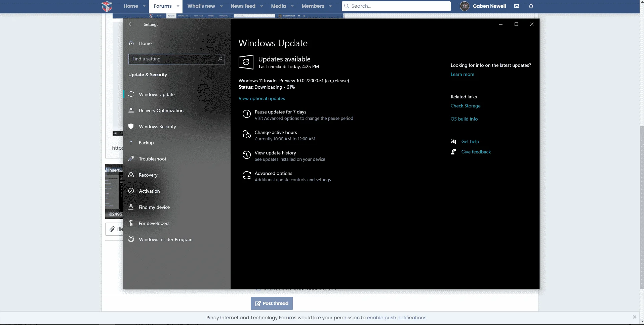Viewport: 644px width, 325px height.
Task: Click the Learn more link
Action: pyautogui.click(x=462, y=74)
